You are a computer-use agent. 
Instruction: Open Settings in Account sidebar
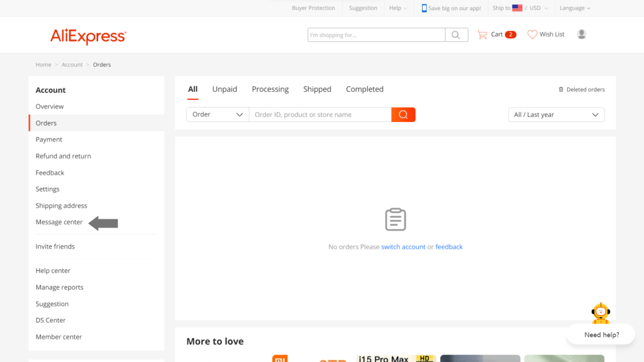tap(48, 189)
